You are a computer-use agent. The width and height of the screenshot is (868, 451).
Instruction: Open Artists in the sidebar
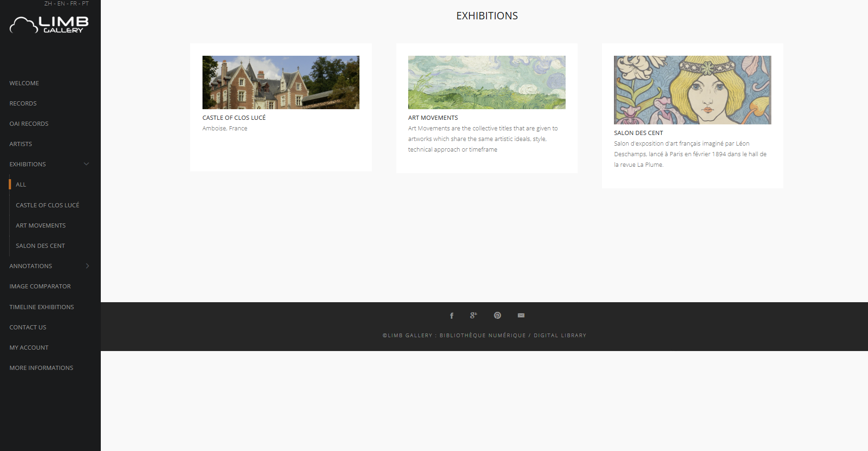[21, 144]
